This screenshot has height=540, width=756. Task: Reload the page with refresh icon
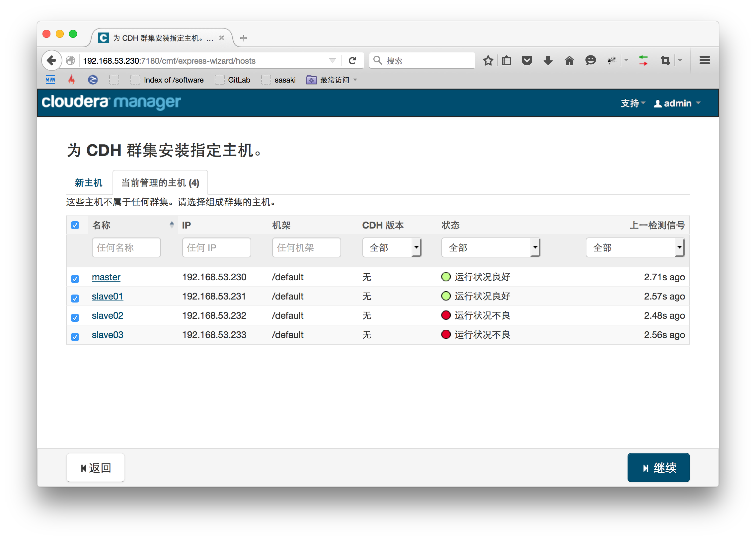(352, 60)
